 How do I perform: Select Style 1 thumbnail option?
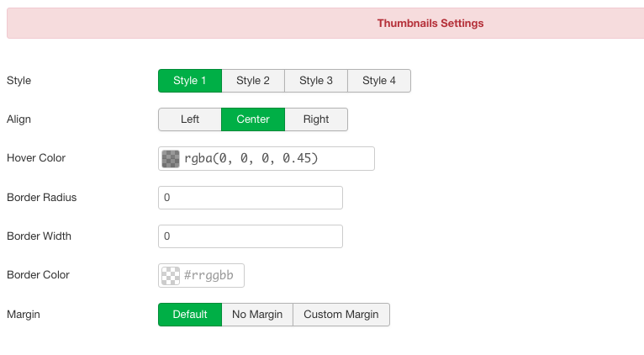pyautogui.click(x=190, y=81)
